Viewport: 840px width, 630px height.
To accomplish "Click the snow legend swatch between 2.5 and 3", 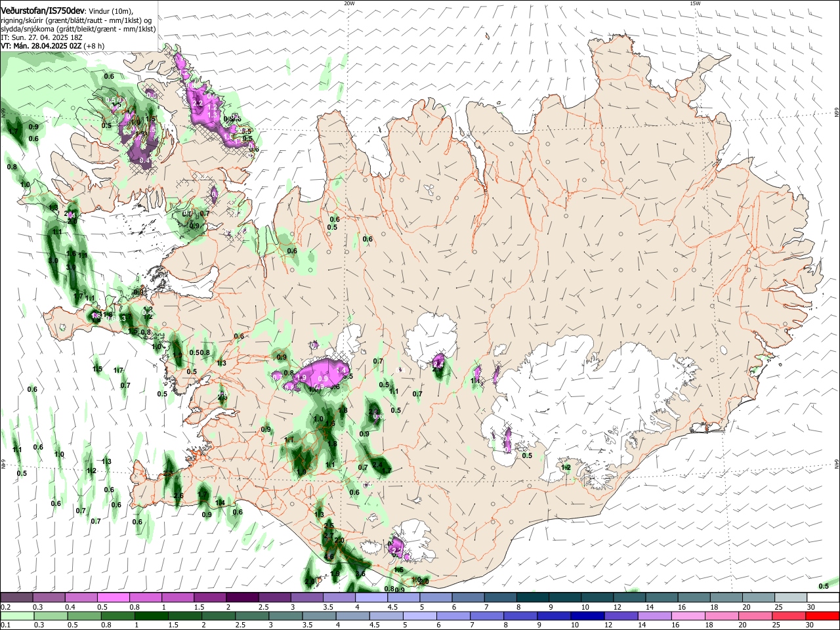I will click(x=274, y=597).
